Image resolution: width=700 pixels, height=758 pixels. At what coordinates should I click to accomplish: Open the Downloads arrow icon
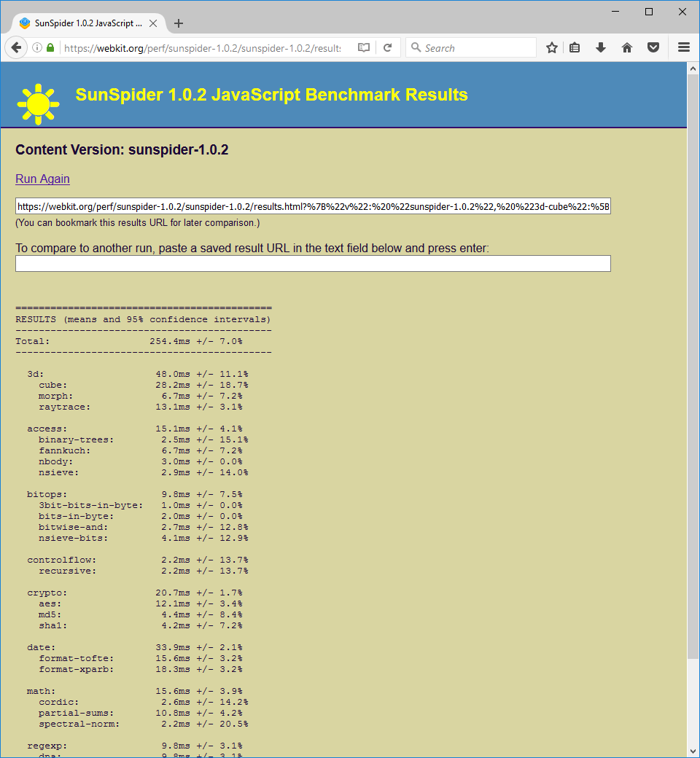tap(601, 48)
